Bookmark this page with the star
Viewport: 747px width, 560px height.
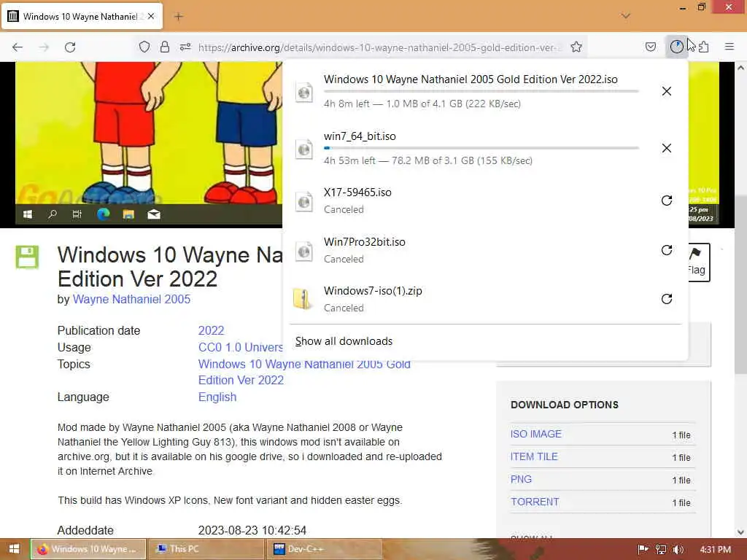tap(576, 47)
